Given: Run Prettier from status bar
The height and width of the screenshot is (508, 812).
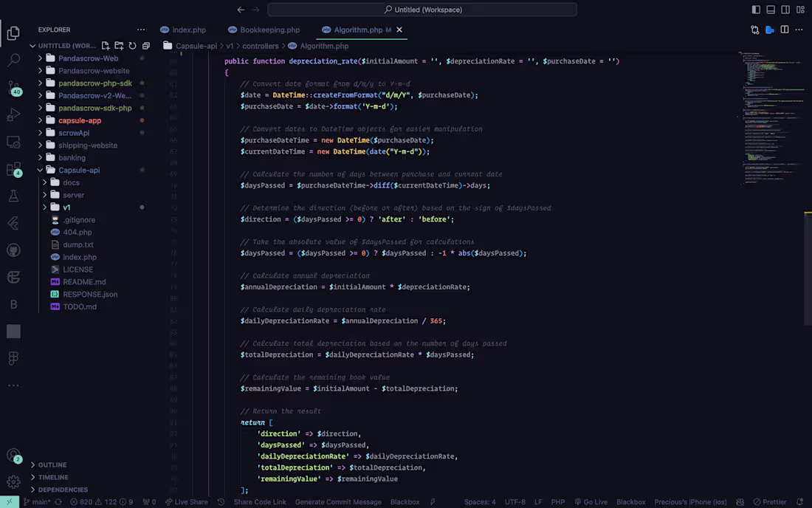Looking at the screenshot, I should coord(769,502).
